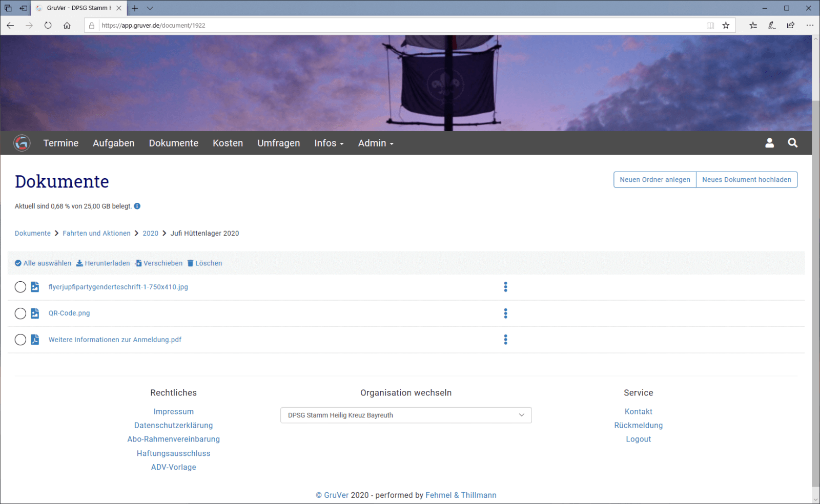Open organisation selector DPSG Stamm Heilig Kreuz
820x504 pixels.
406,415
